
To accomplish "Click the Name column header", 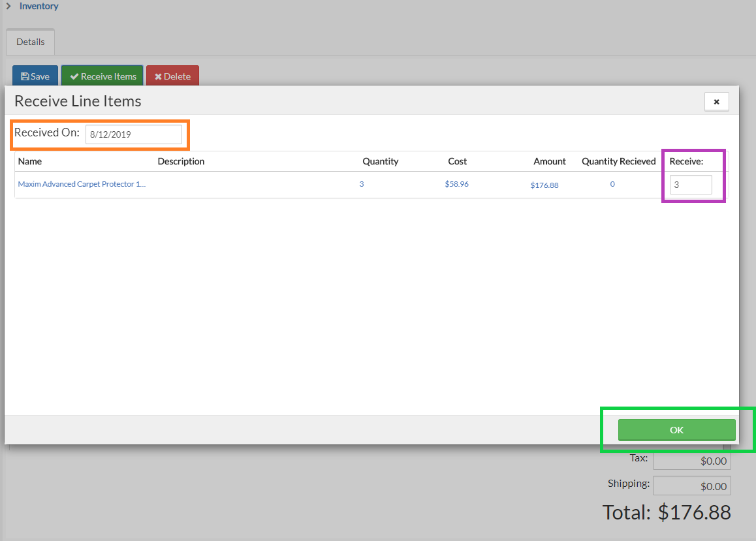I will coord(30,161).
